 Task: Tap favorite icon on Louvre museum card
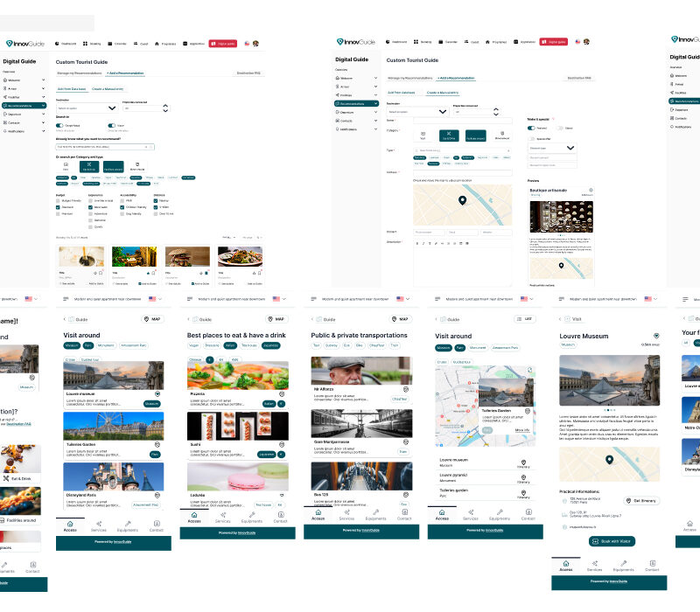pyautogui.click(x=157, y=394)
